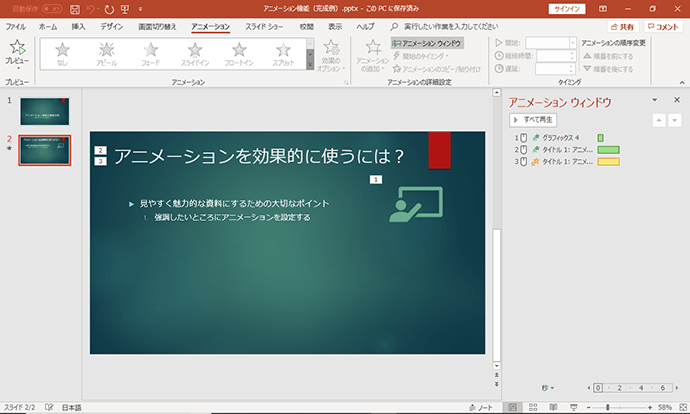Open the animation group dialog launcher
This screenshot has width=690, height=414.
point(346,82)
